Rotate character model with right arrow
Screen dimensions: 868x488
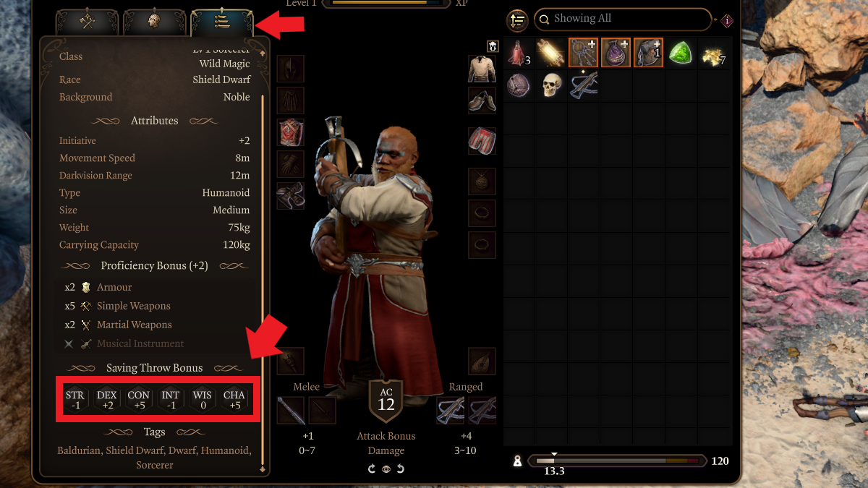click(x=399, y=469)
